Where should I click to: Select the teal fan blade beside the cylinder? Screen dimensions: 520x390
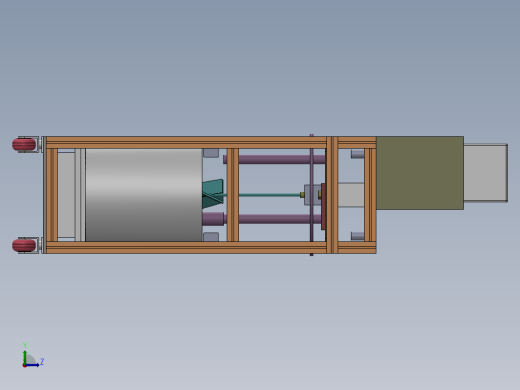click(x=213, y=194)
